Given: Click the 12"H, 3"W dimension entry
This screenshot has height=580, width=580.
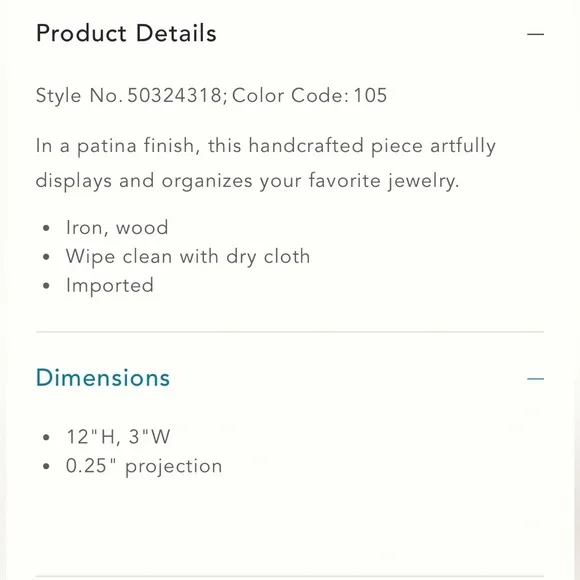Looking at the screenshot, I should tap(118, 437).
